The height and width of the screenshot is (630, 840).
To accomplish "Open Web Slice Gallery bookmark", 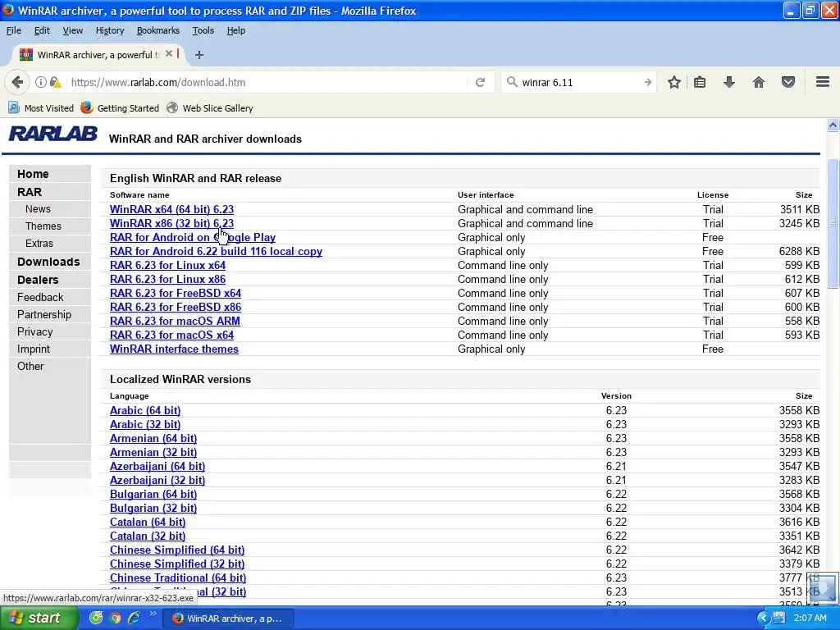I will (209, 107).
